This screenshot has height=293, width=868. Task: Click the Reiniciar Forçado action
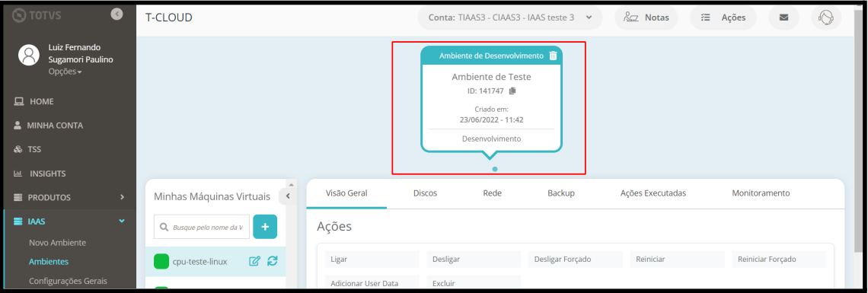pos(779,260)
